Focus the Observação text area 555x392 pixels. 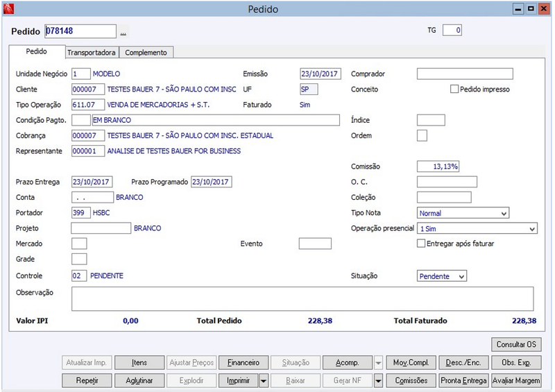pos(302,299)
